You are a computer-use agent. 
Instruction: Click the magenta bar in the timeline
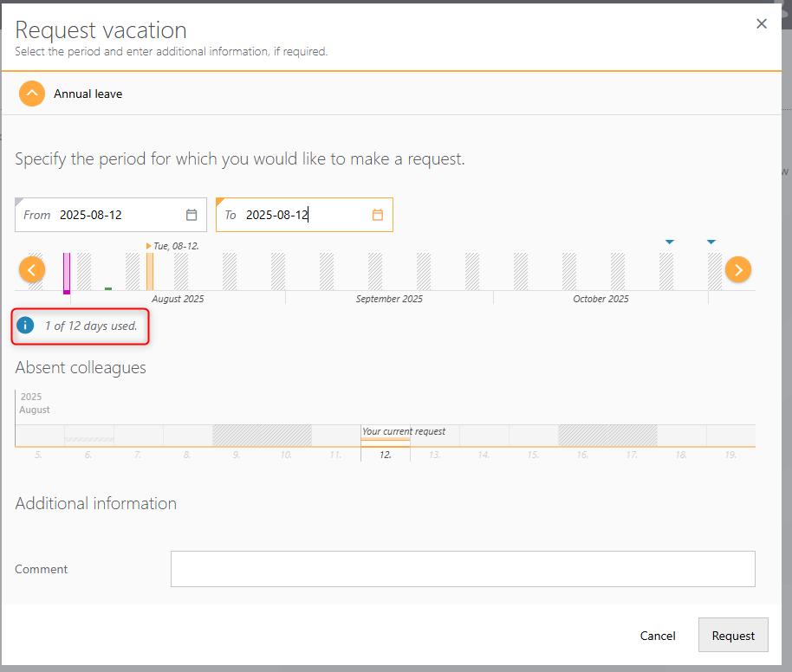click(67, 272)
